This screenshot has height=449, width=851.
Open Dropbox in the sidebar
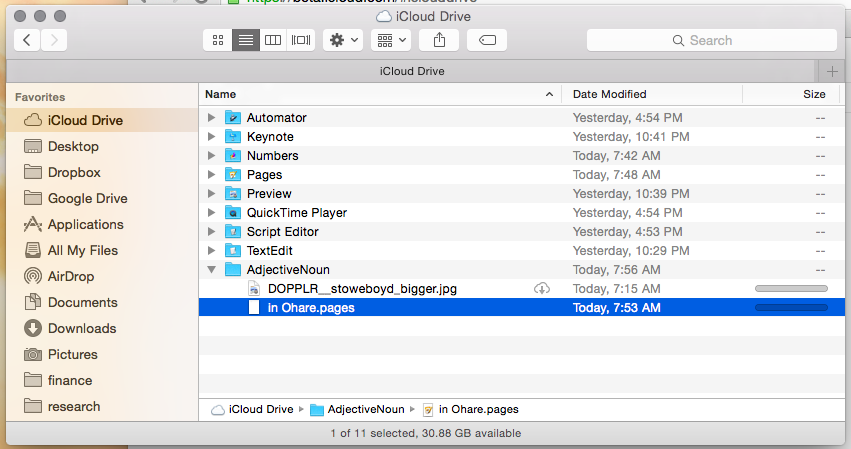[x=103, y=172]
